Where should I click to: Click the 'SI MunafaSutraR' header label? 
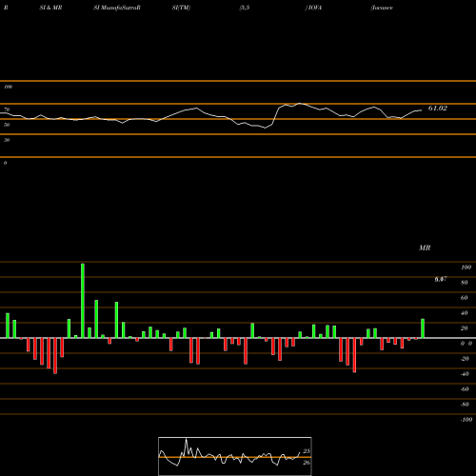coord(117,8)
